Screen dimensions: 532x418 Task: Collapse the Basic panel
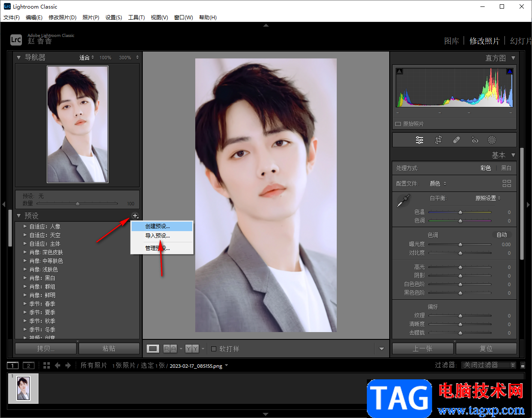(513, 155)
